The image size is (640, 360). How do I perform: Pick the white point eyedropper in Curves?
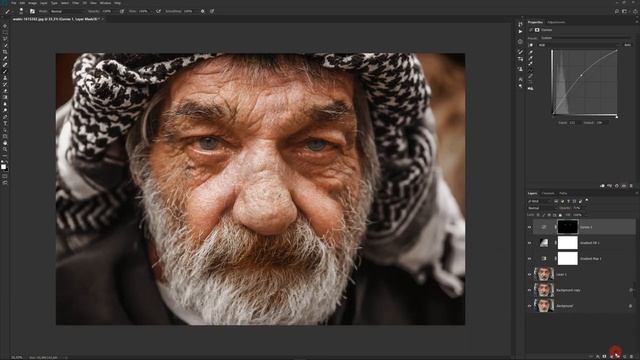531,64
